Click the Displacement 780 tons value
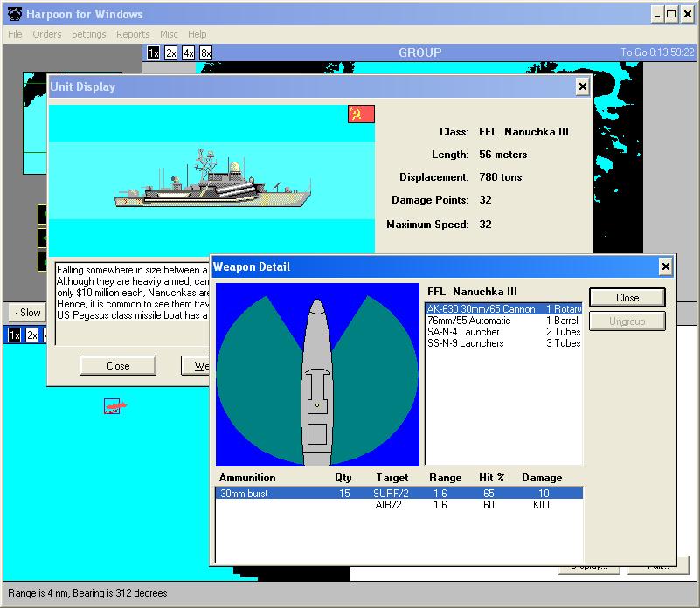 501,177
